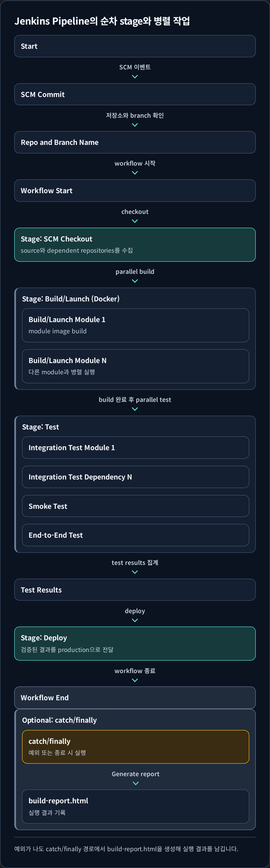Select the highlighted catch/finally box
The image size is (270, 868).
(135, 747)
